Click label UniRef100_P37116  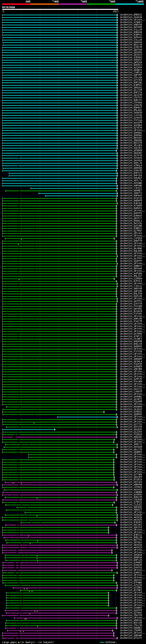pos(131,120)
